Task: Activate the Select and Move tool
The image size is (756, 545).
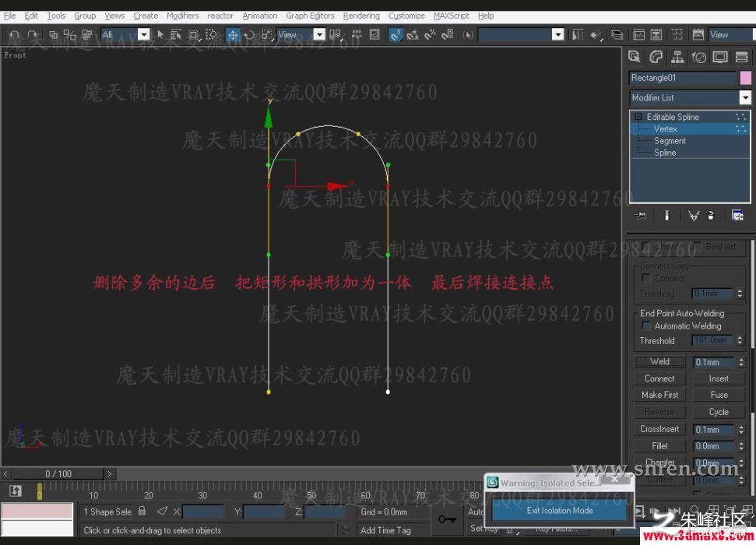Action: (232, 35)
